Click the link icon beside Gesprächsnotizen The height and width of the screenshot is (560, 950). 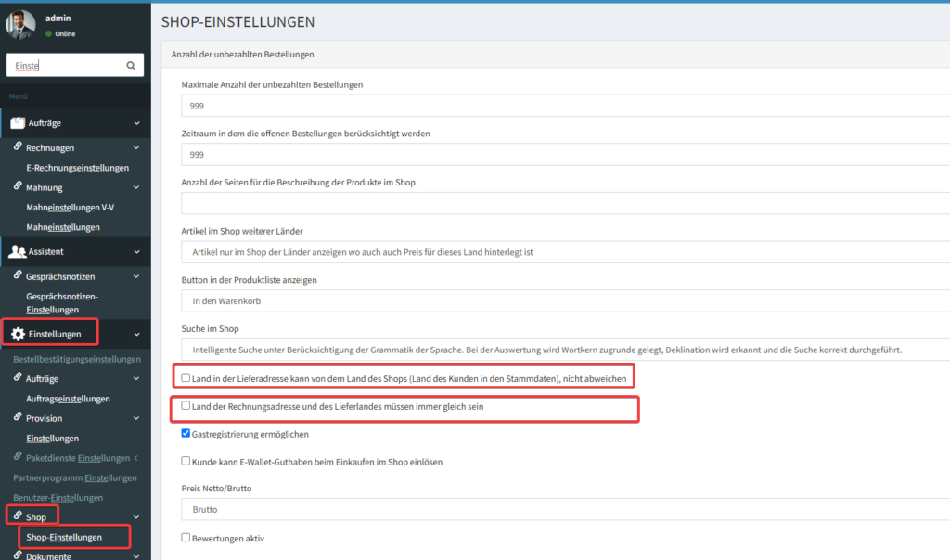(x=17, y=276)
